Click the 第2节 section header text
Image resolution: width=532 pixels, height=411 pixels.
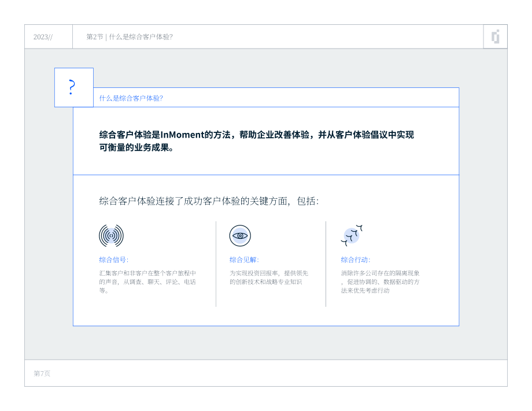point(130,36)
